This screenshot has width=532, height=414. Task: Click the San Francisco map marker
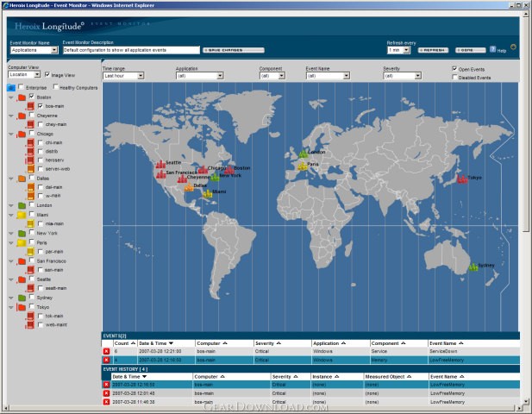coord(160,174)
